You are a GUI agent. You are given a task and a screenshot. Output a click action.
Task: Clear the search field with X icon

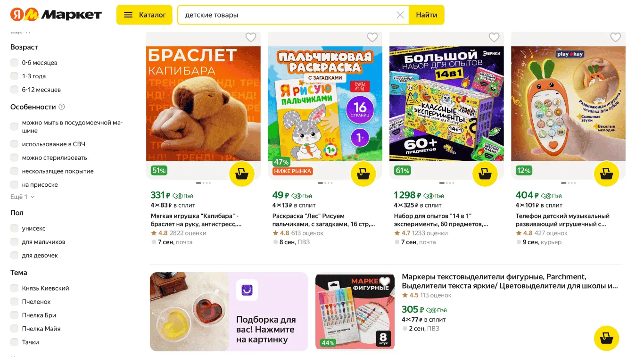tap(400, 15)
